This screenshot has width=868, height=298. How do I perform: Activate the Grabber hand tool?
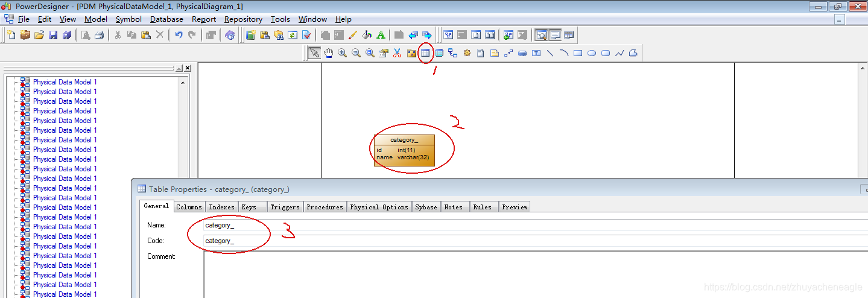point(328,53)
